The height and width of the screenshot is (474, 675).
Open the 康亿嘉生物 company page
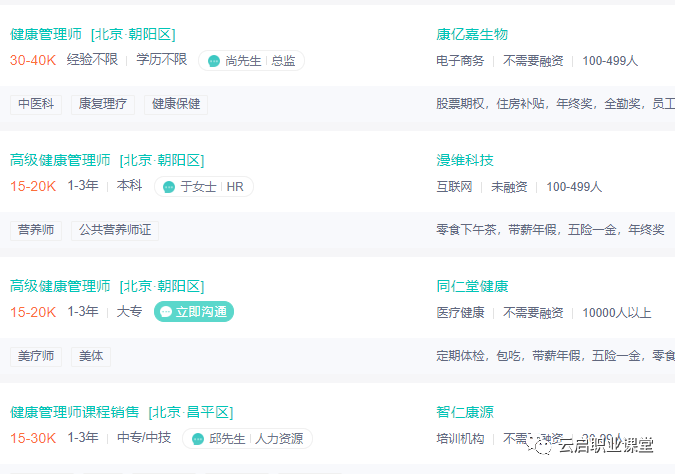pyautogui.click(x=472, y=34)
